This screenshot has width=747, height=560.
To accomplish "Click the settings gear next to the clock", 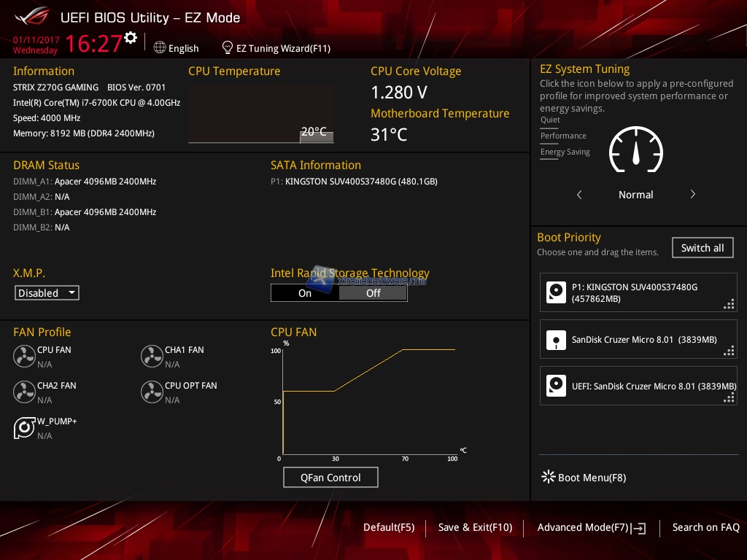I will coord(131,37).
